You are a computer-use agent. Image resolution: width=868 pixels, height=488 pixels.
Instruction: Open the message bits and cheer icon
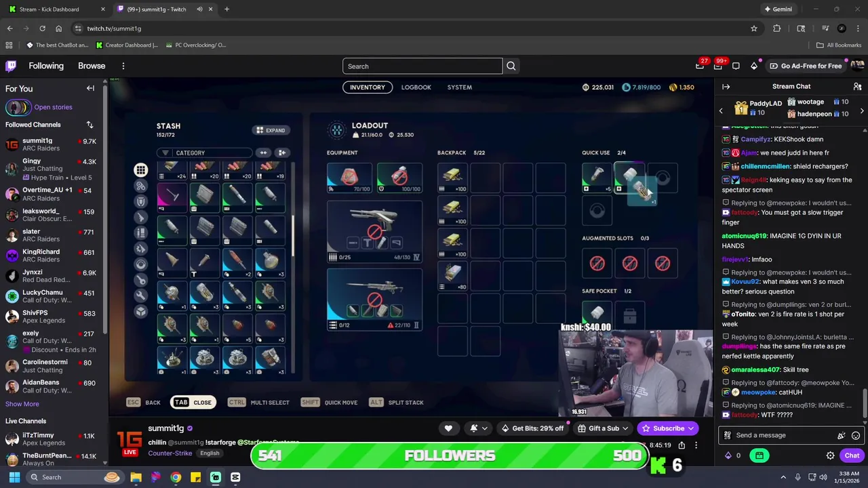click(x=841, y=435)
